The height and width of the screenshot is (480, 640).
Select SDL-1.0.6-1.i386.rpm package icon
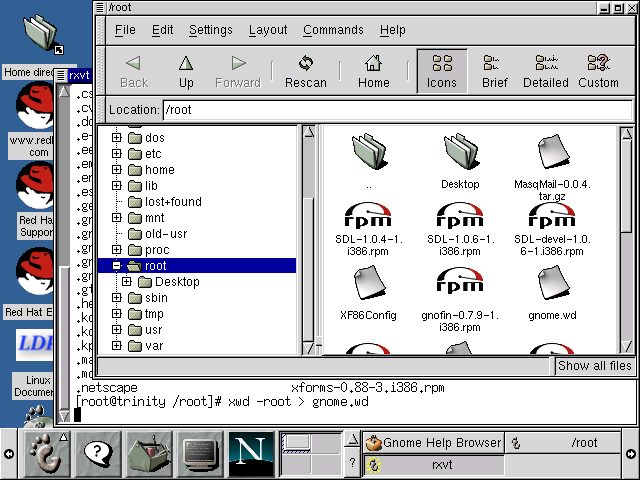pos(460,215)
